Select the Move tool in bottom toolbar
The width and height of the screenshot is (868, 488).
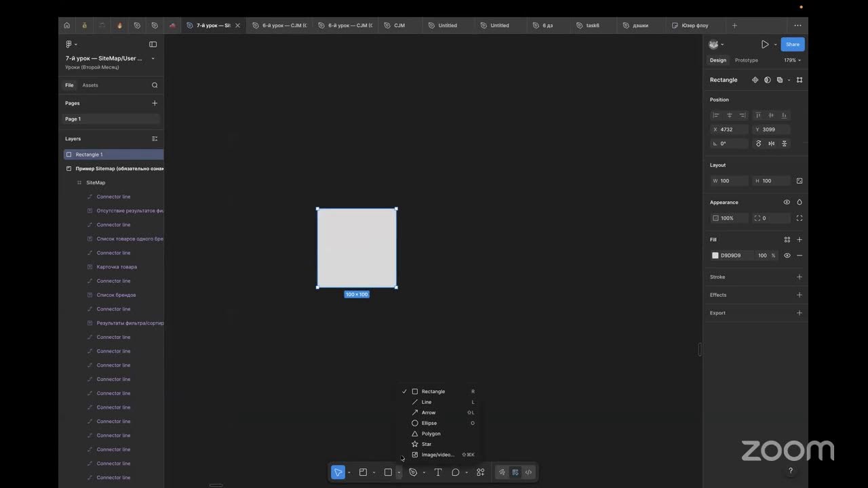tap(338, 472)
